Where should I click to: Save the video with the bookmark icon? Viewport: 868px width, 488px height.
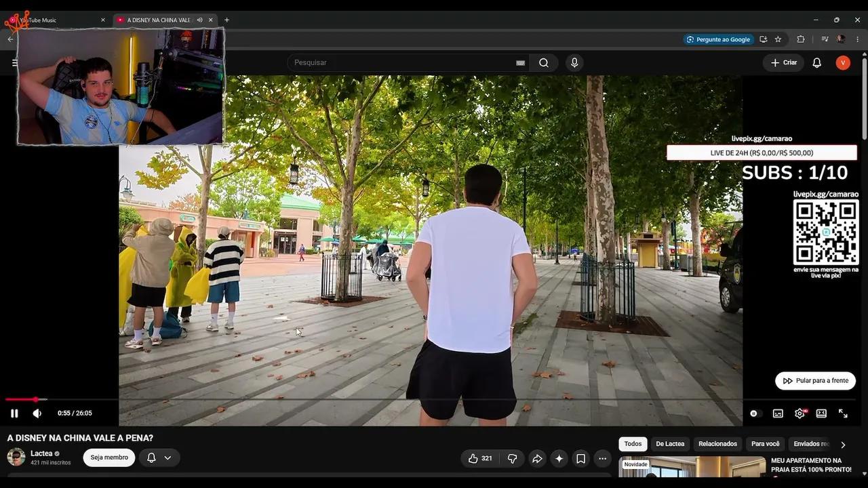(580, 459)
